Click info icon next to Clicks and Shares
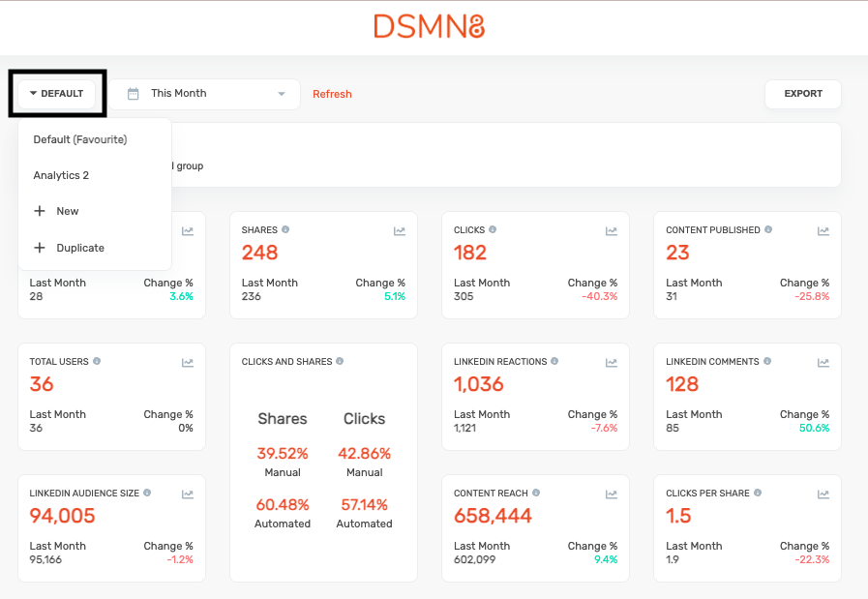 pyautogui.click(x=340, y=362)
